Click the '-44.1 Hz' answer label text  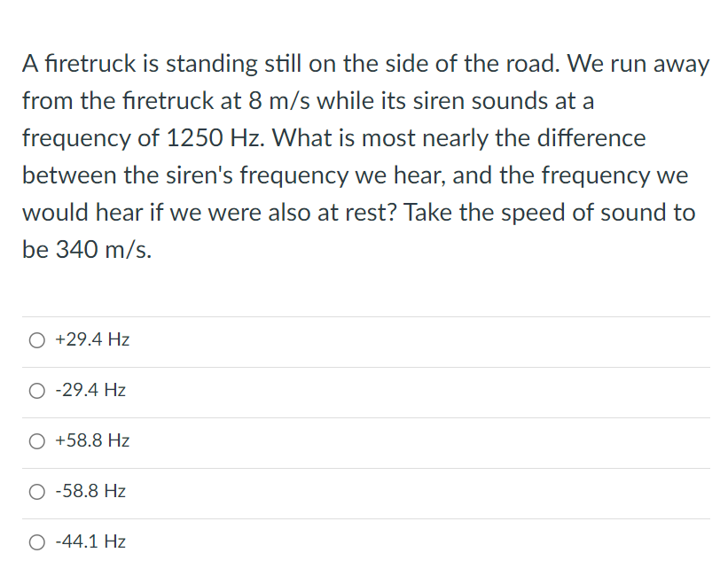pos(90,541)
